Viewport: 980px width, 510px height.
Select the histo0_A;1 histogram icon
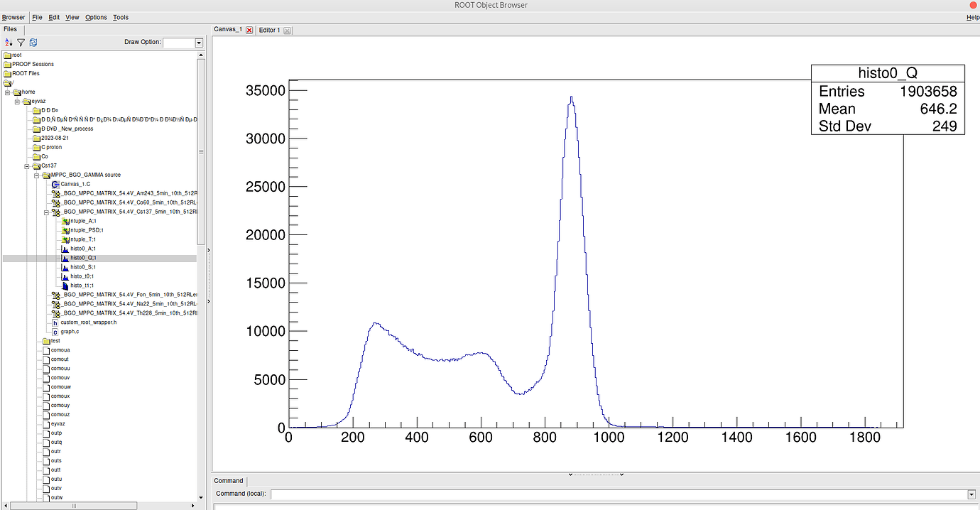65,249
